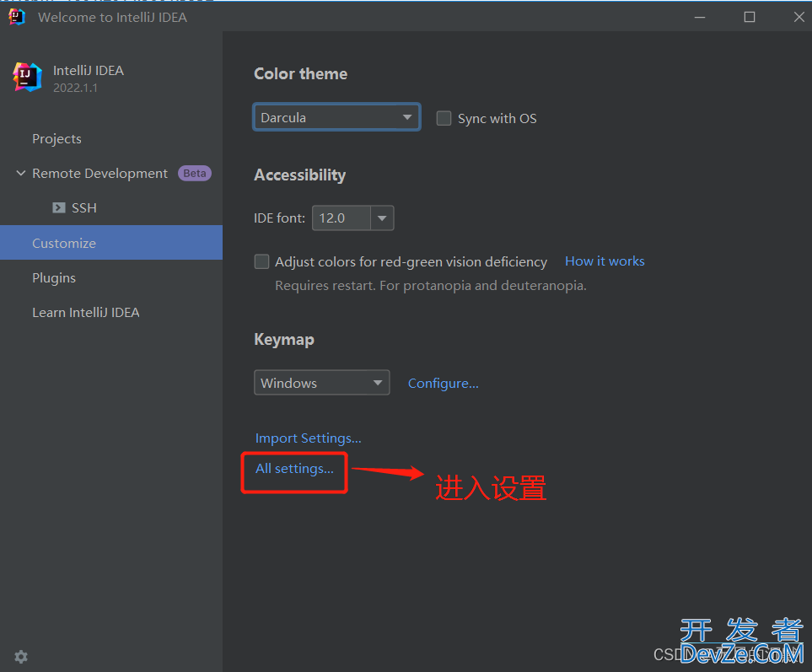Image resolution: width=812 pixels, height=672 pixels.
Task: Collapse the Remote Development section
Action: 21,173
